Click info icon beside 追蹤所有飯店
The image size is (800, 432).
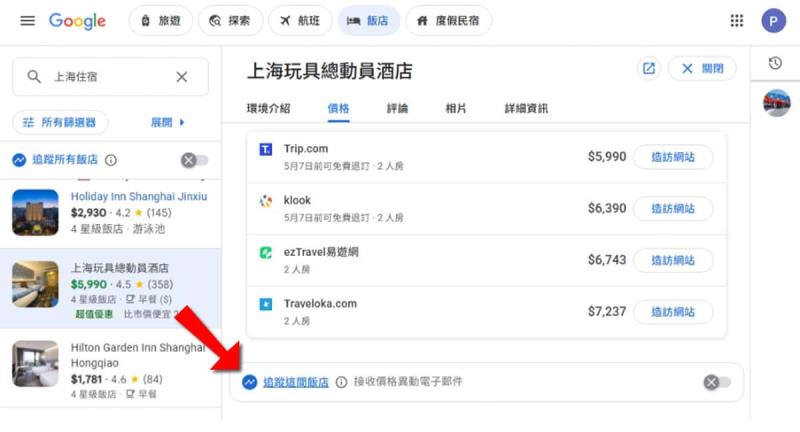click(x=111, y=160)
